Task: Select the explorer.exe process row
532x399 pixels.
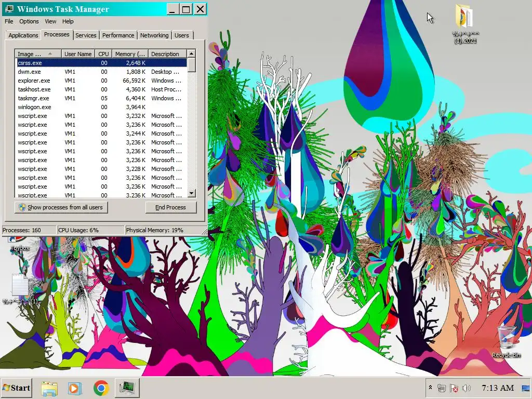Action: [x=101, y=81]
